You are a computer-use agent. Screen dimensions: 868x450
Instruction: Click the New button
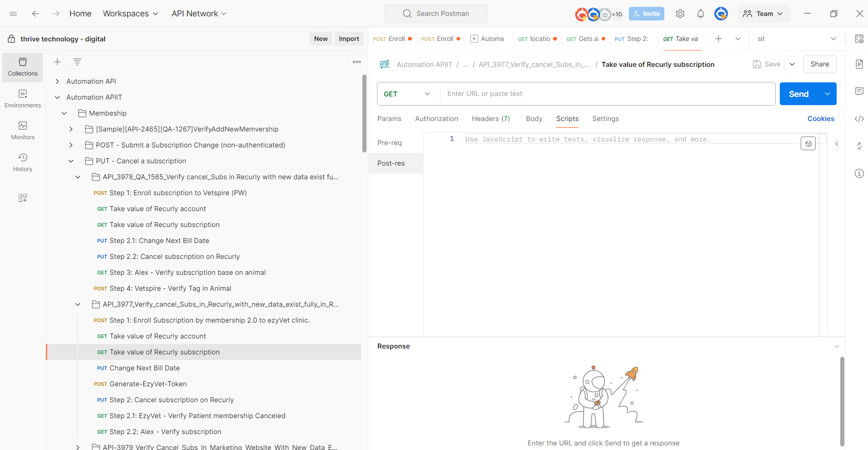[x=321, y=39]
